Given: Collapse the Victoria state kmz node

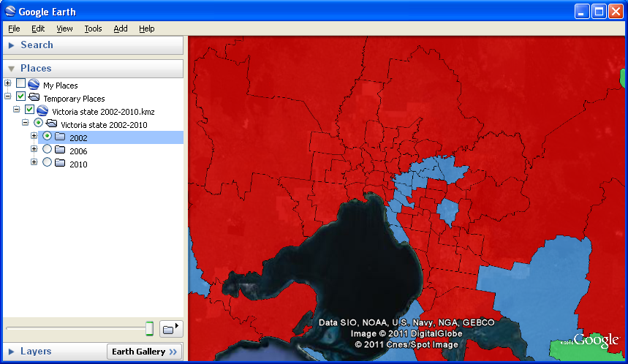Looking at the screenshot, I should click(x=16, y=110).
